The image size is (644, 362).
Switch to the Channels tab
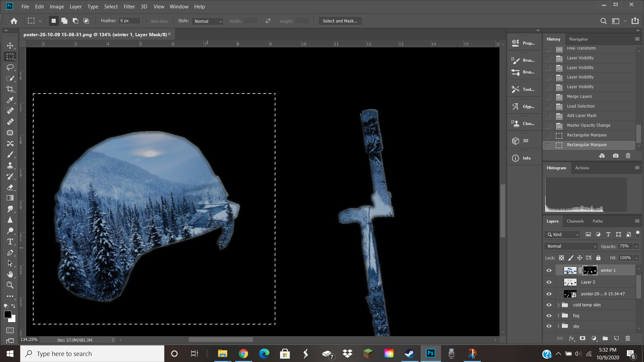point(575,221)
